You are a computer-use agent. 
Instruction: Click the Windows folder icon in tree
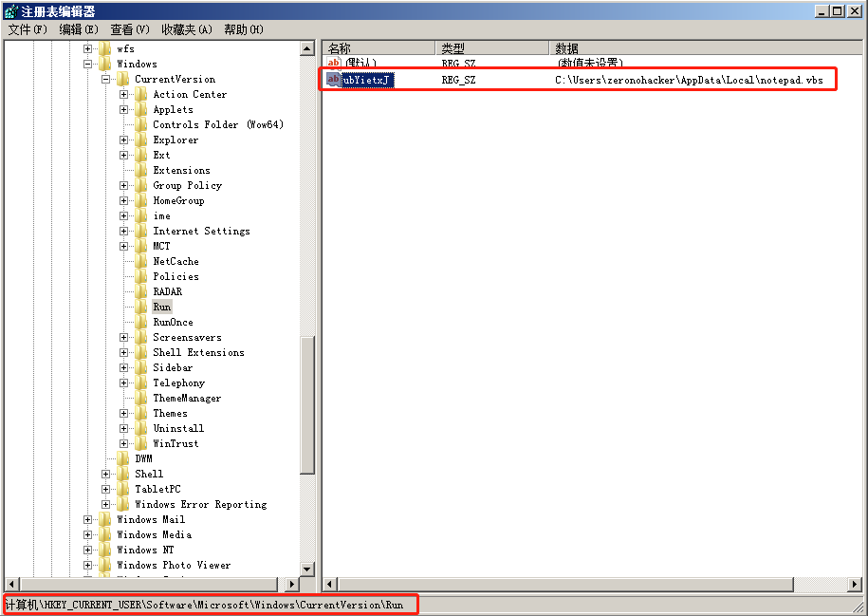pyautogui.click(x=105, y=64)
